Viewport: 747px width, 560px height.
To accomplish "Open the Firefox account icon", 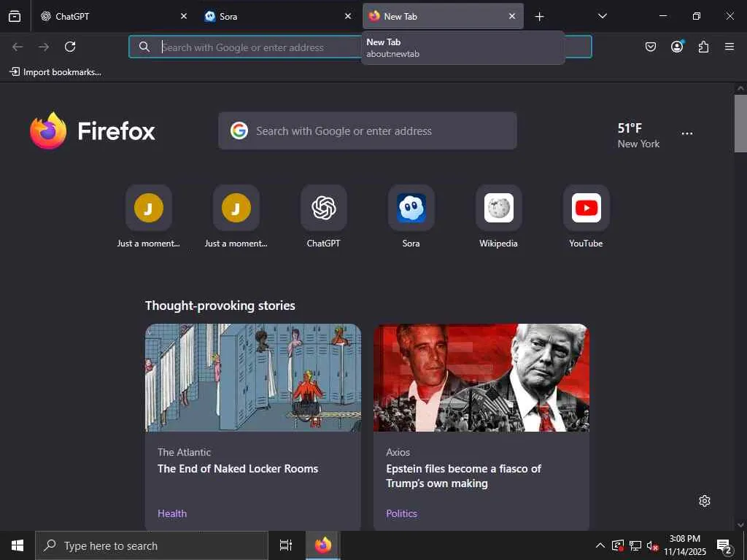I will (x=677, y=47).
